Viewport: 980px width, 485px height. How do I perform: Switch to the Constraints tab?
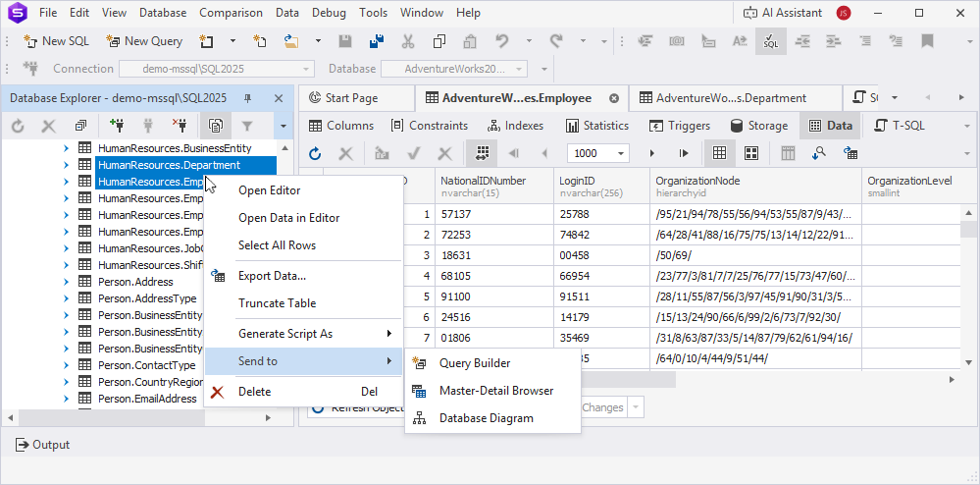(x=429, y=126)
